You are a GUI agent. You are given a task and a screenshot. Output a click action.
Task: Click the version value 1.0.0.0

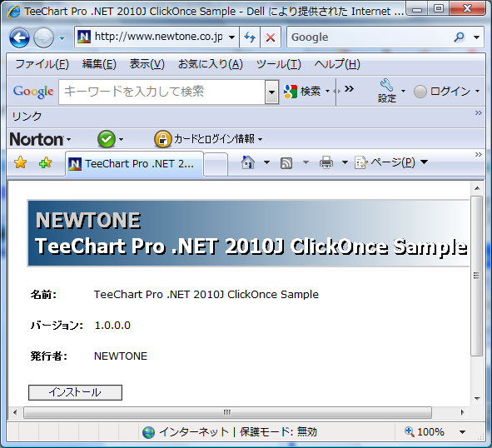112,326
